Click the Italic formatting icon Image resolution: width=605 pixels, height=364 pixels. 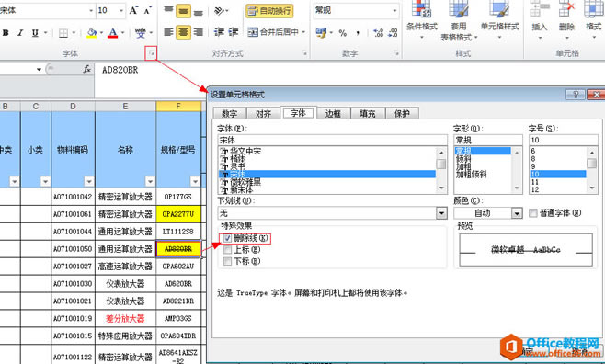(20, 33)
